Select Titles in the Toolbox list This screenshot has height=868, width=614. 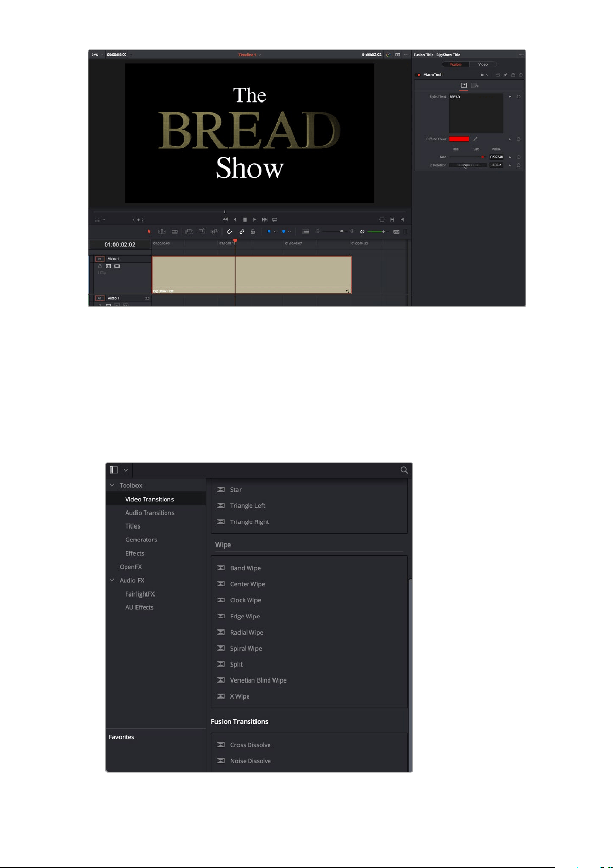tap(133, 526)
